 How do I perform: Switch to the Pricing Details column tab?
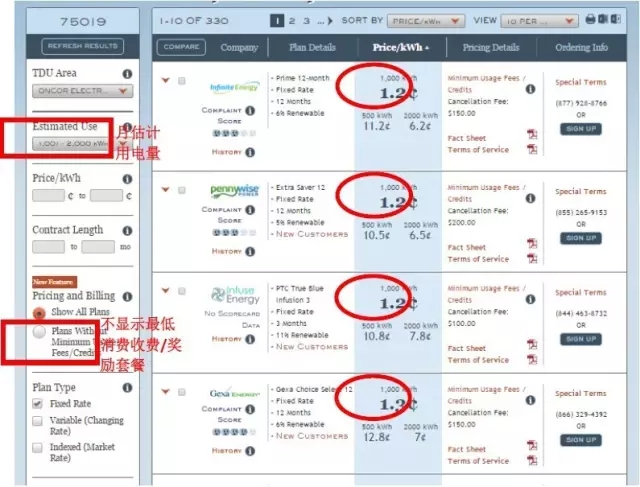click(491, 47)
